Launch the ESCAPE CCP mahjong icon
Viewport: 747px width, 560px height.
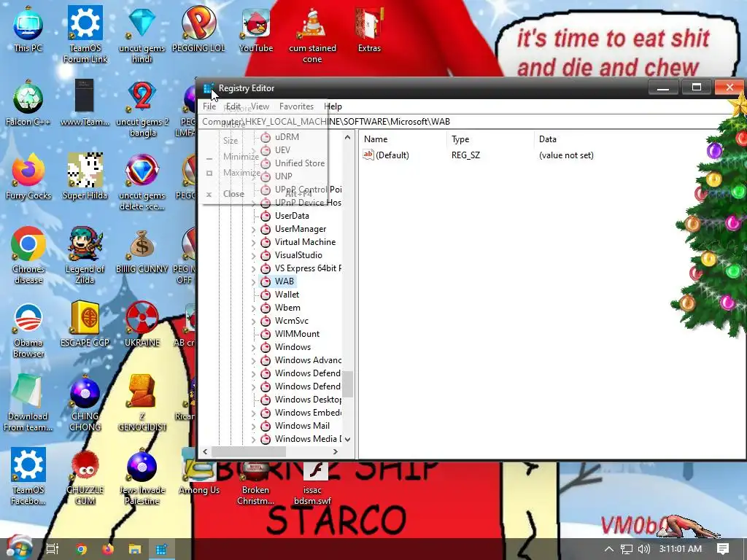pos(85,324)
